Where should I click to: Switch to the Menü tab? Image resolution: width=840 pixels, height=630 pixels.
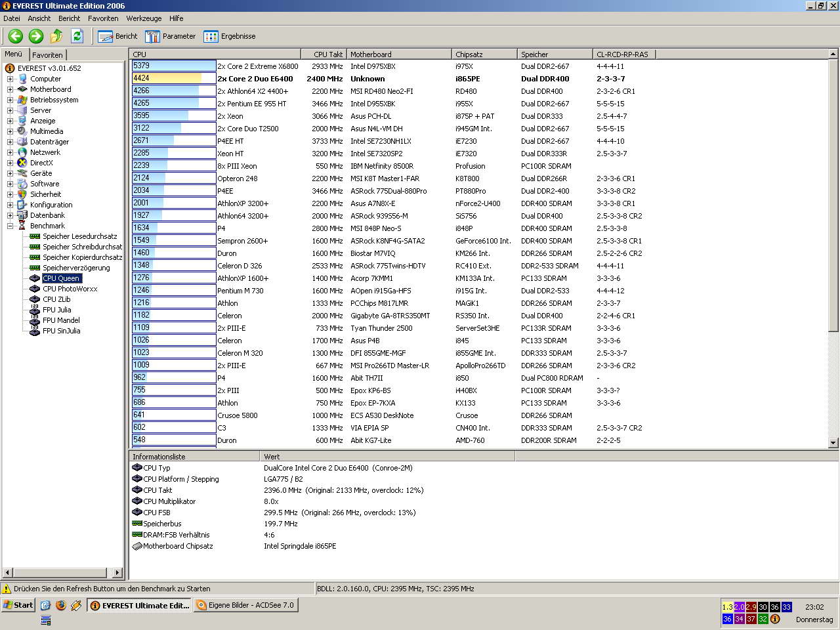pyautogui.click(x=14, y=54)
